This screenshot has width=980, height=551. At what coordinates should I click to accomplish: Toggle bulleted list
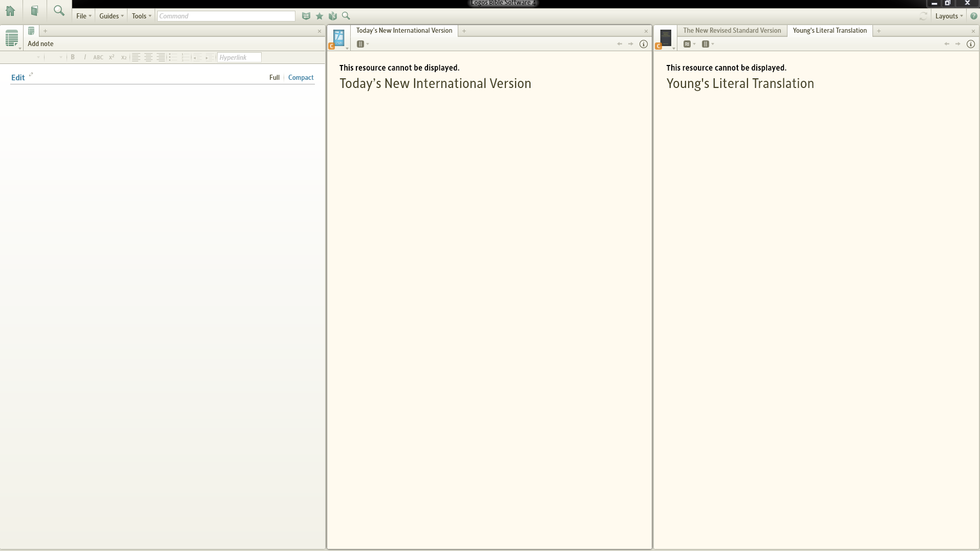point(173,57)
